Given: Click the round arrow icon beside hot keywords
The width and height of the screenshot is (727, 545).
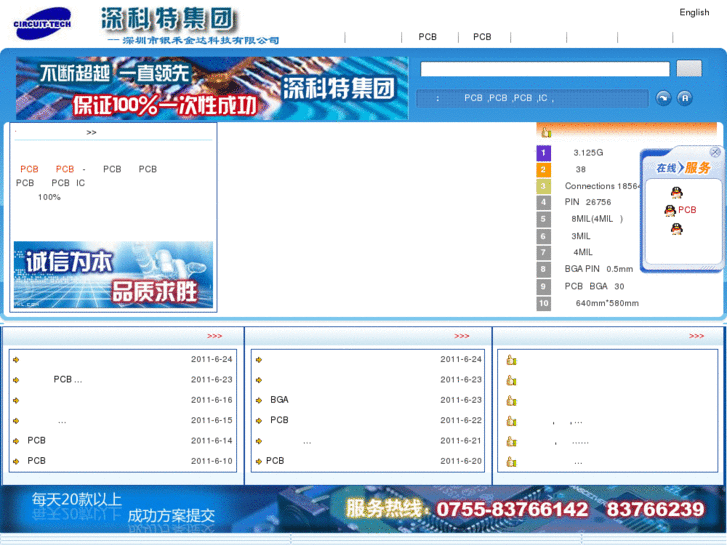Looking at the screenshot, I should [x=663, y=98].
